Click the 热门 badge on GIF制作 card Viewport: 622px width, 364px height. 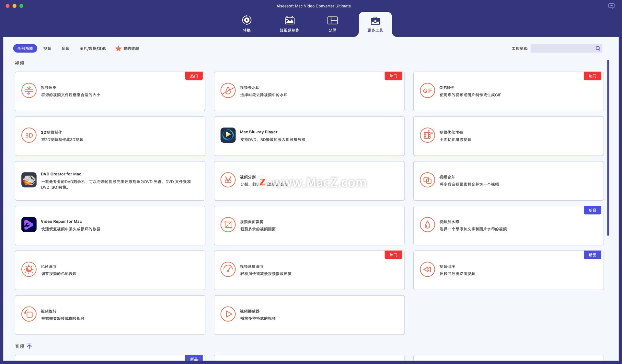coord(593,76)
